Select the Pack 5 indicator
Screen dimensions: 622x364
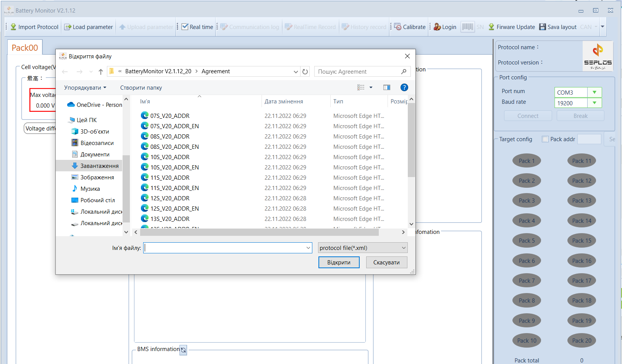pyautogui.click(x=527, y=241)
